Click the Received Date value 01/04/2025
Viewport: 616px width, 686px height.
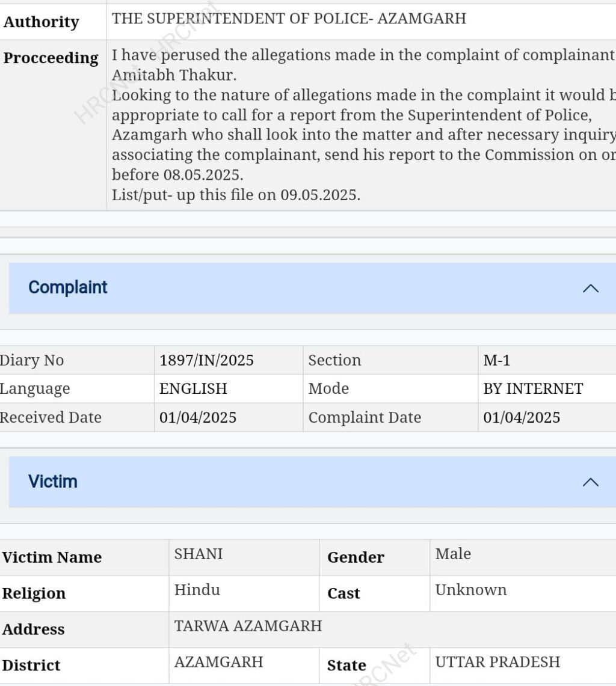(x=198, y=418)
